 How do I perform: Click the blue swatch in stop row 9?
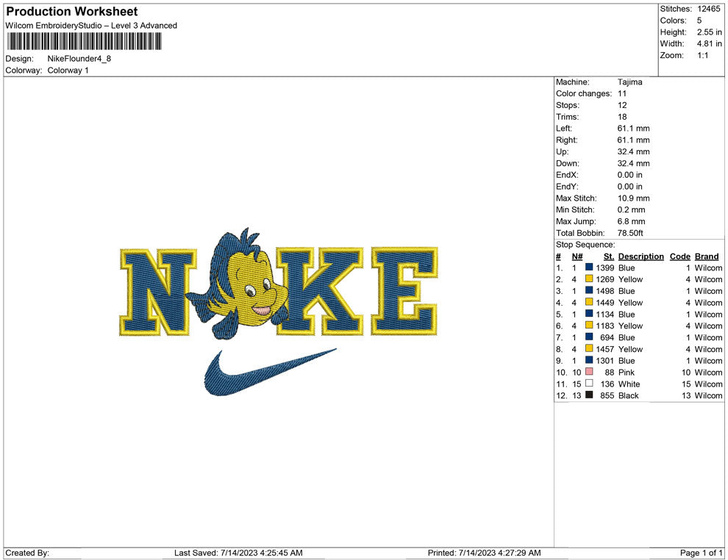coord(589,360)
